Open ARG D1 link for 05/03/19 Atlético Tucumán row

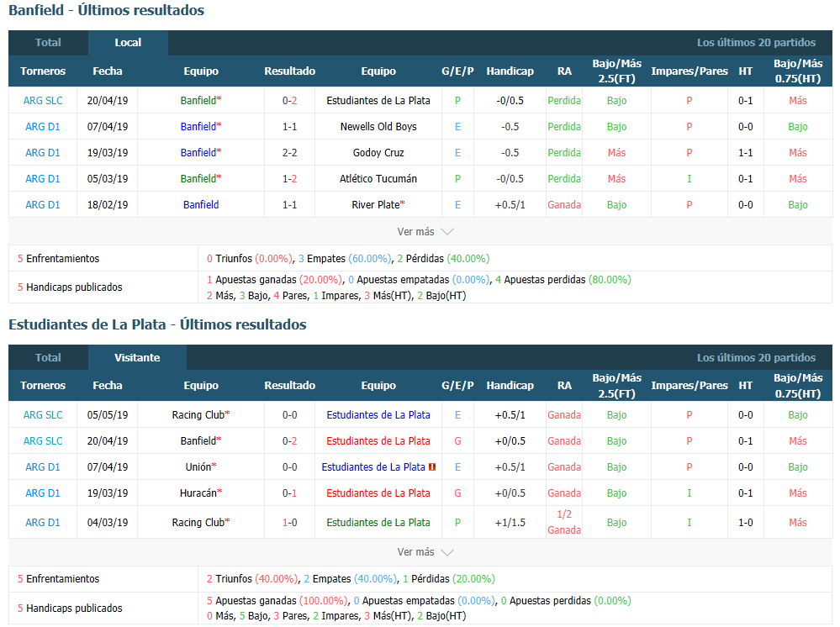(x=43, y=179)
